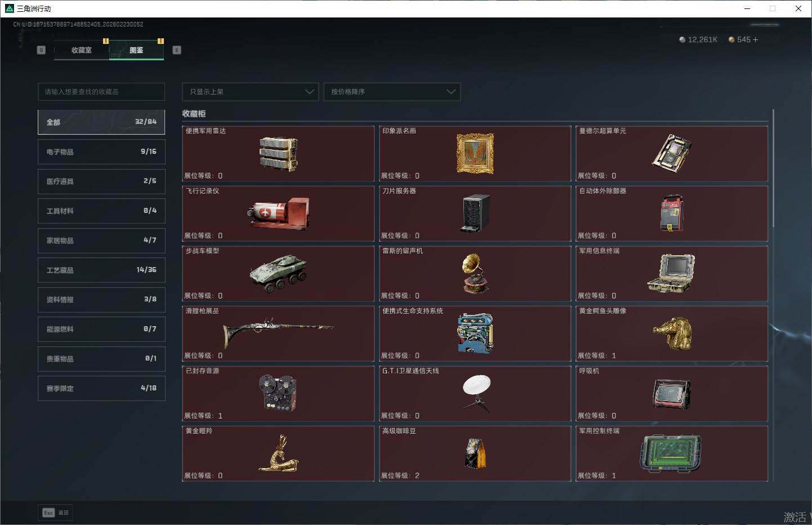Select the 全部 category
The height and width of the screenshot is (525, 812).
(x=101, y=122)
